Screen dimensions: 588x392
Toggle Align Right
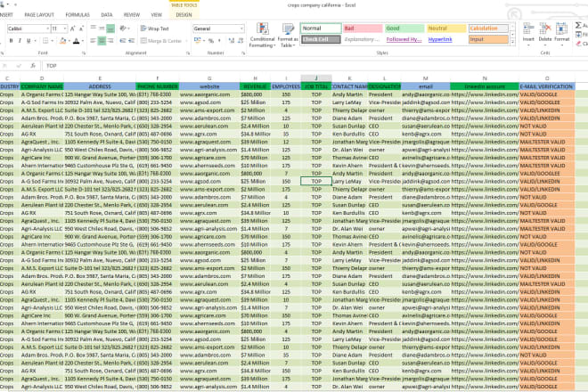point(110,40)
